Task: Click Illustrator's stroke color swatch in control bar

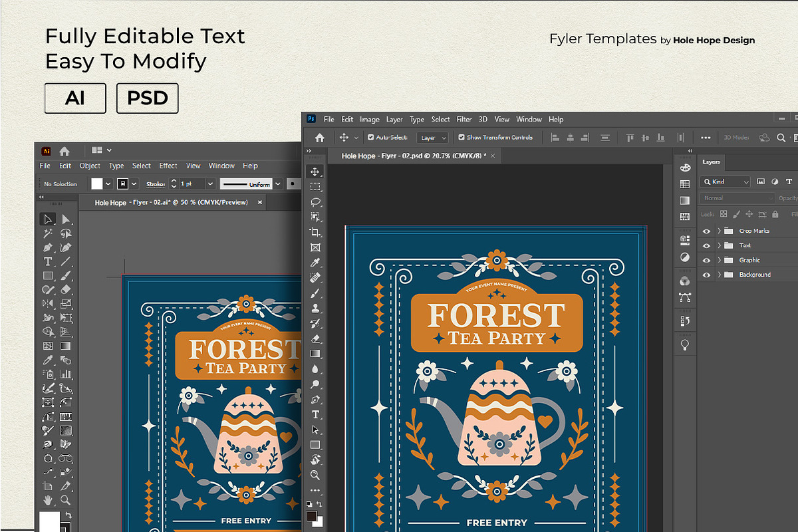Action: [123, 184]
